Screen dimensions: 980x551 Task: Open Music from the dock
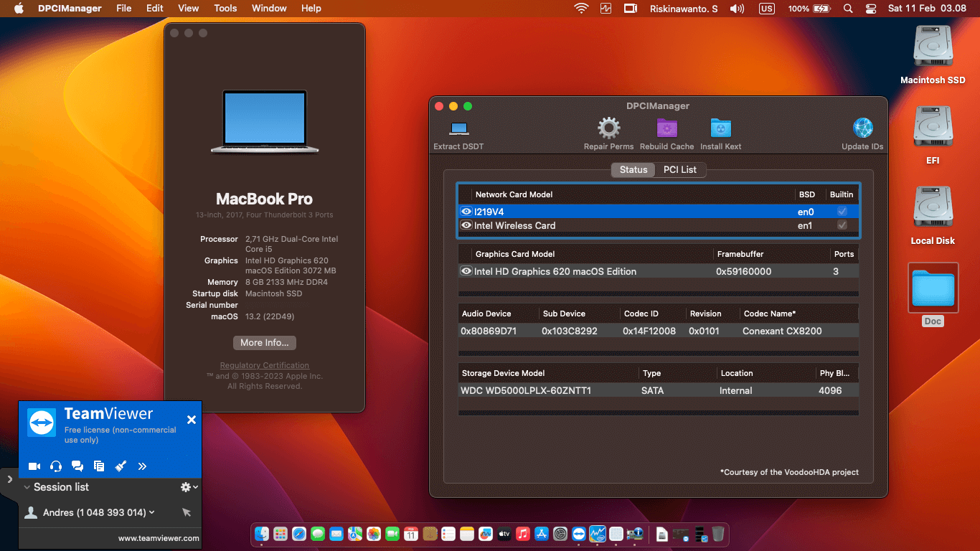523,534
